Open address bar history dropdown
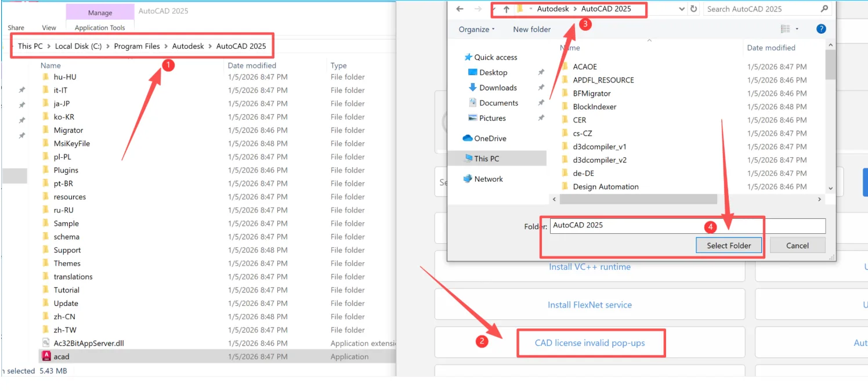The image size is (868, 390). [x=680, y=9]
